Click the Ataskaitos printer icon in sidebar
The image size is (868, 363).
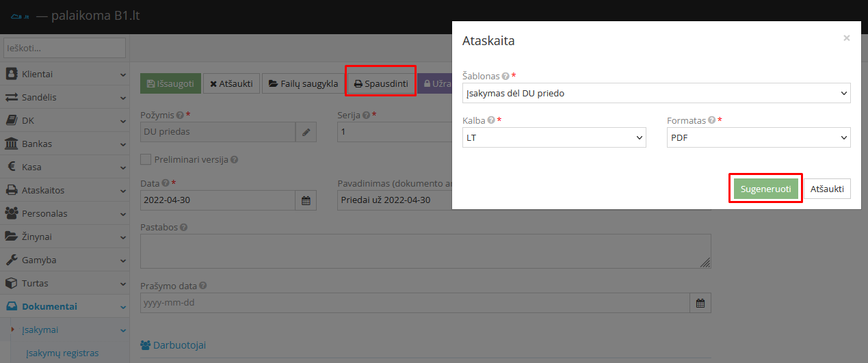[11, 190]
